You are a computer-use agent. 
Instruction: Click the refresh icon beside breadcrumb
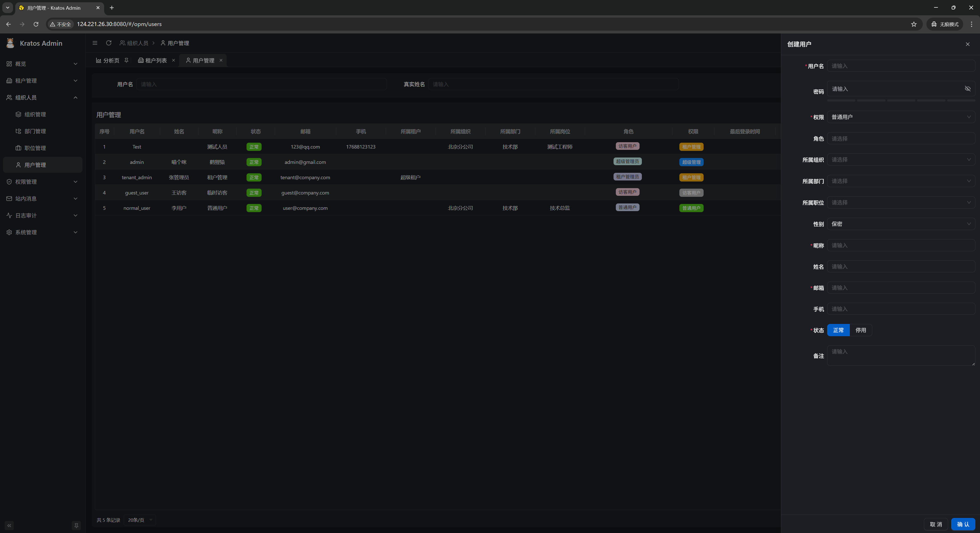(x=109, y=43)
